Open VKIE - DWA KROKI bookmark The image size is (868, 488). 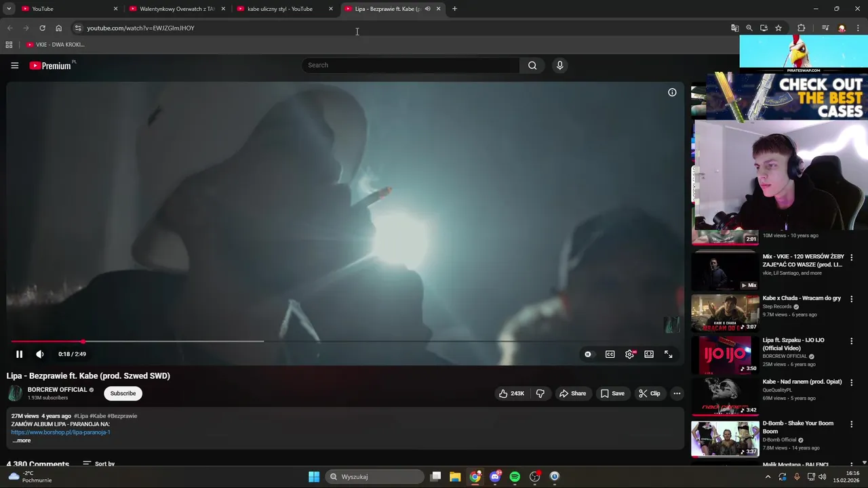coord(56,45)
